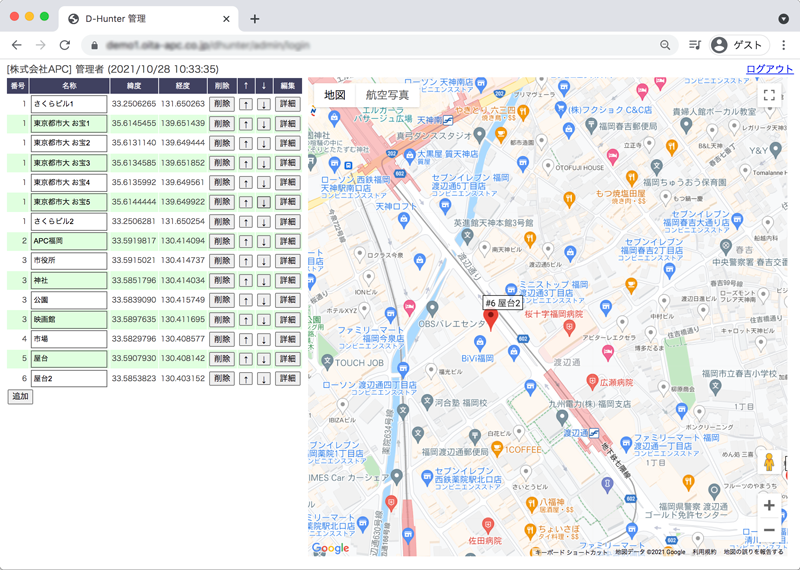Move 東京都市大 お宝5 row down
The width and height of the screenshot is (800, 570).
[264, 202]
